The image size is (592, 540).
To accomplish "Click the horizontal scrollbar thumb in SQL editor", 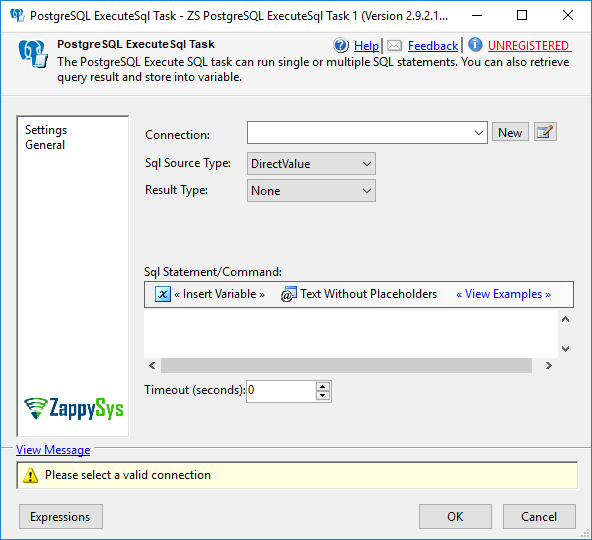I will point(346,366).
